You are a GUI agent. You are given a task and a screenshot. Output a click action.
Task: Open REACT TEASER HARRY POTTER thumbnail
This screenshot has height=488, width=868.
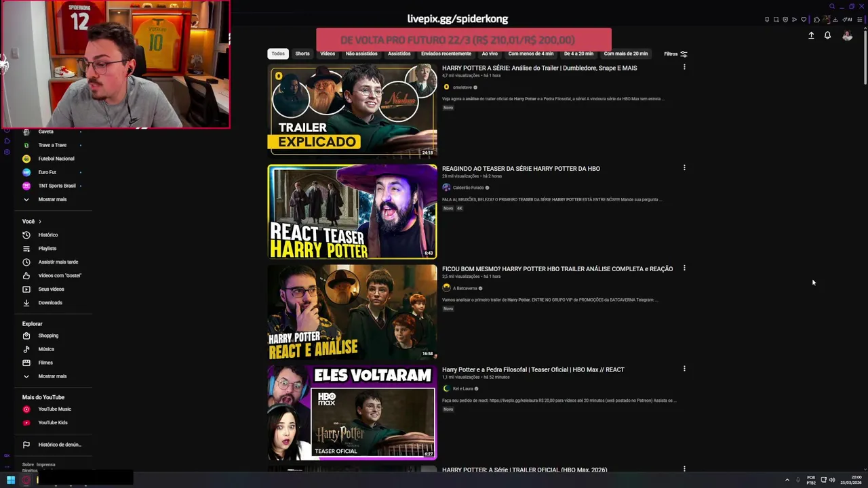tap(352, 211)
